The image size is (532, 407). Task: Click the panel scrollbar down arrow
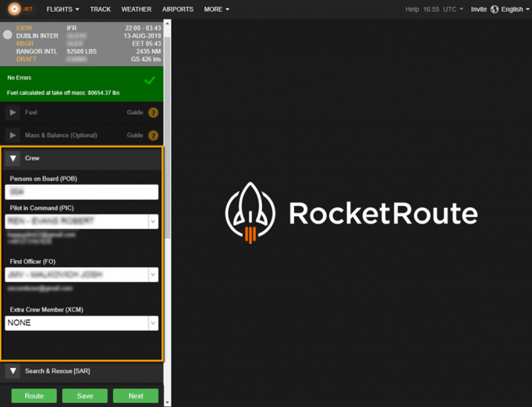(x=167, y=402)
